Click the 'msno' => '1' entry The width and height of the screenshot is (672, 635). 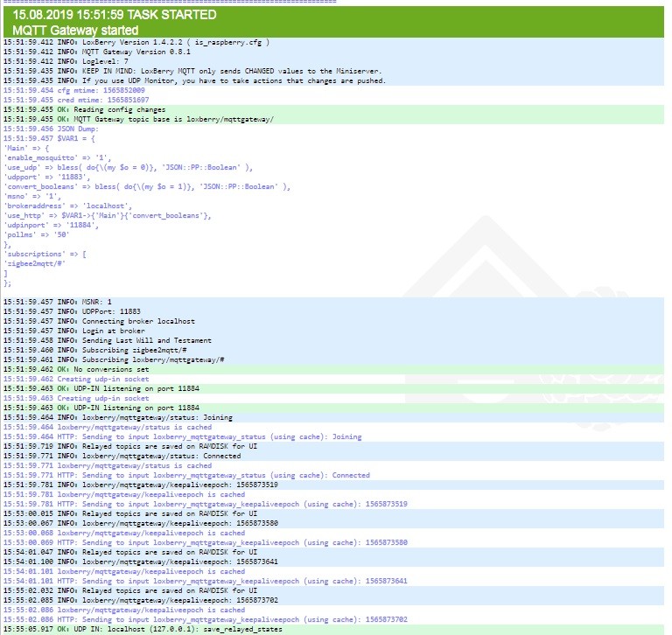(32, 196)
